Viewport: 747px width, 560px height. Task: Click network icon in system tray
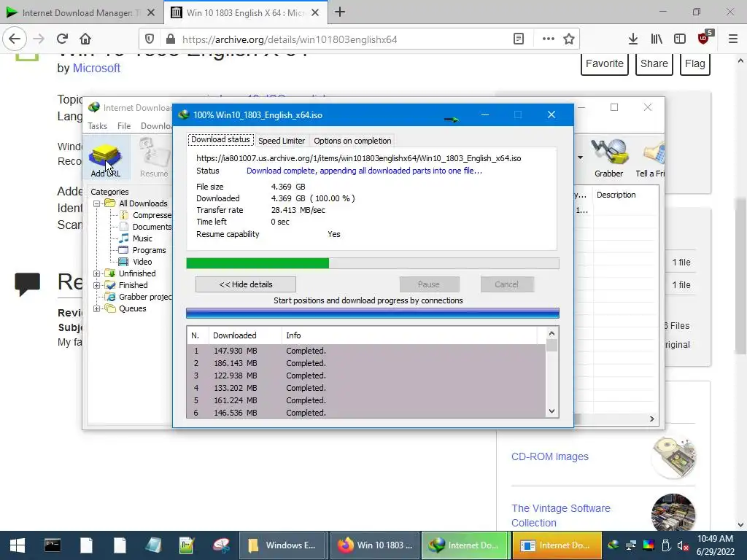coord(631,545)
